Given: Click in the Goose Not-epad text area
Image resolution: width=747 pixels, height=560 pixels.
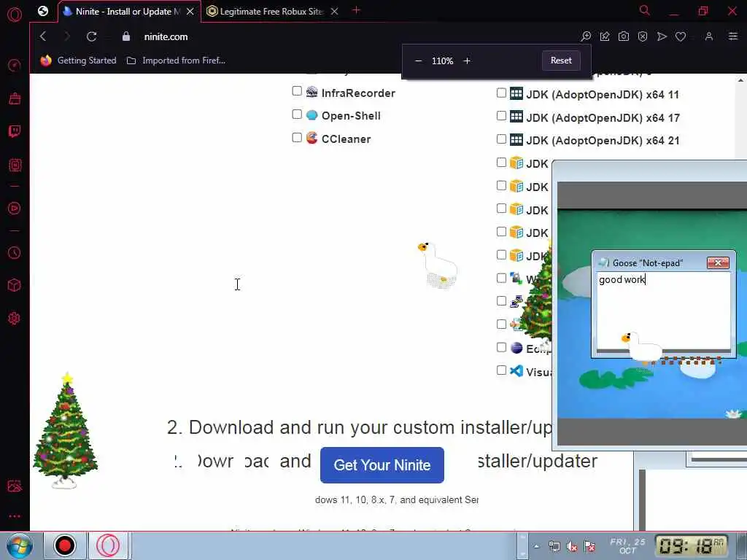Looking at the screenshot, I should pos(663,309).
